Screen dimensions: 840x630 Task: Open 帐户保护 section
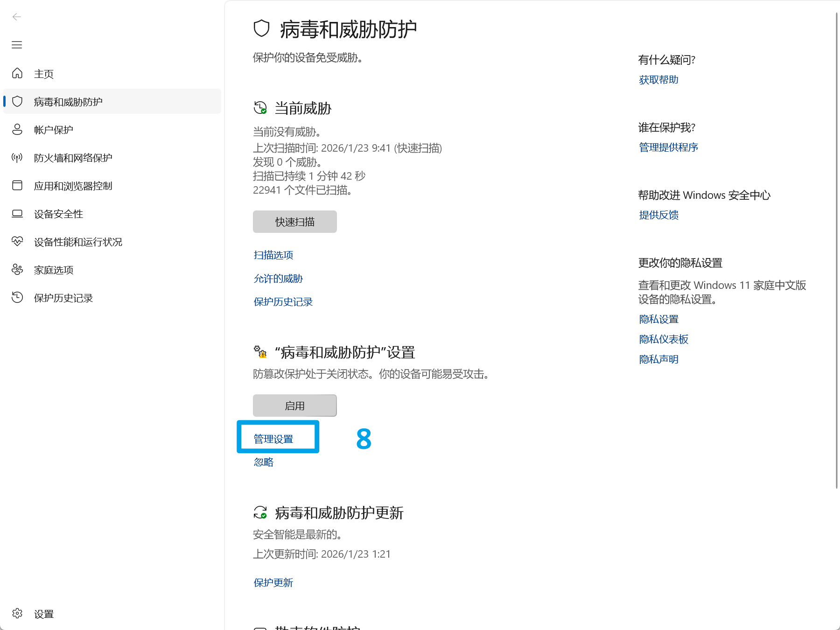pos(112,130)
